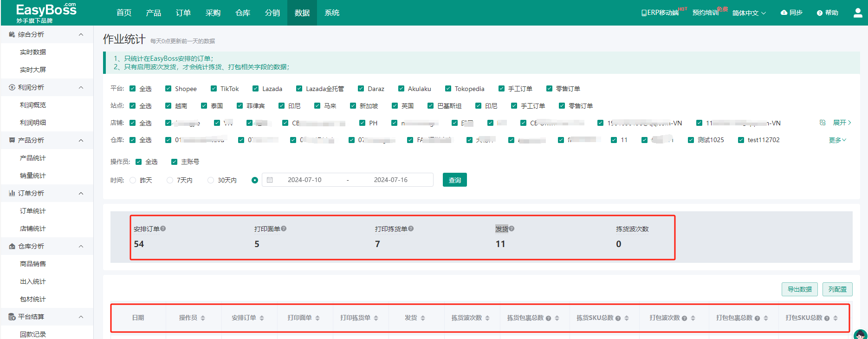Click the 导出数据 export button
This screenshot has width=868, height=339.
[x=800, y=289]
